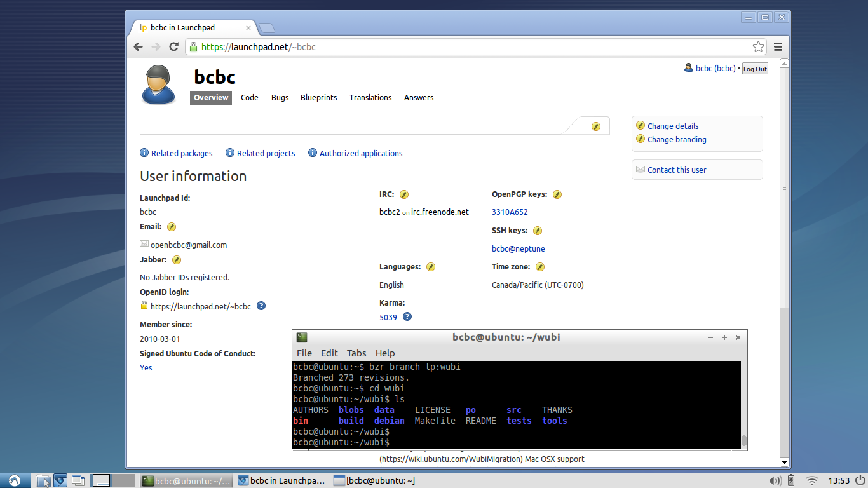
Task: Switch to the second desktop in the pager
Action: pyautogui.click(x=124, y=480)
